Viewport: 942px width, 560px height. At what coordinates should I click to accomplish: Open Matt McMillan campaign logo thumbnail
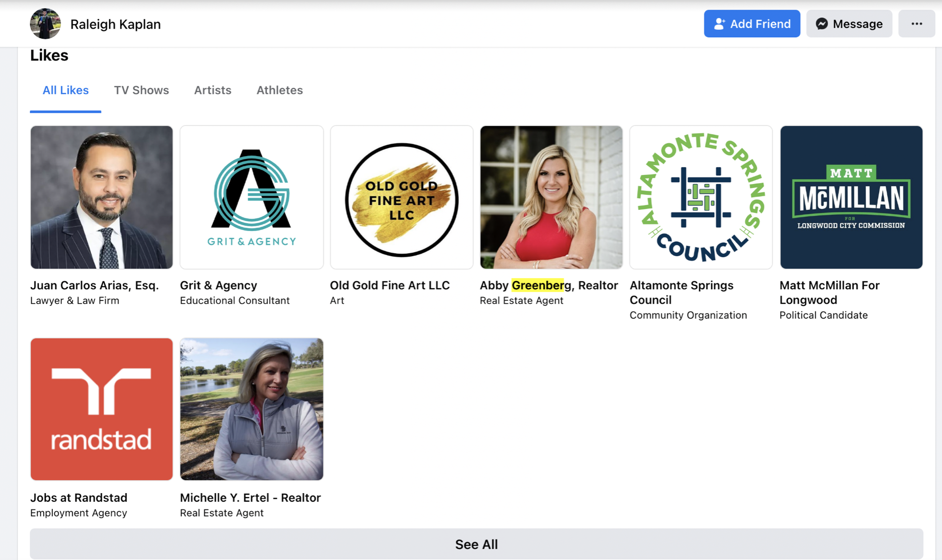(x=851, y=197)
